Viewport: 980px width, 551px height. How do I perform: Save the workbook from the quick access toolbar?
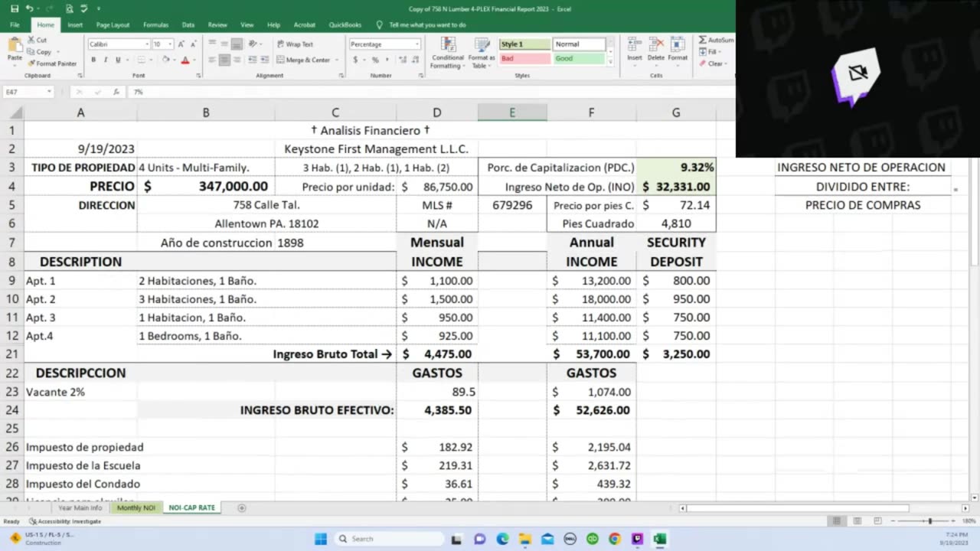pyautogui.click(x=15, y=8)
